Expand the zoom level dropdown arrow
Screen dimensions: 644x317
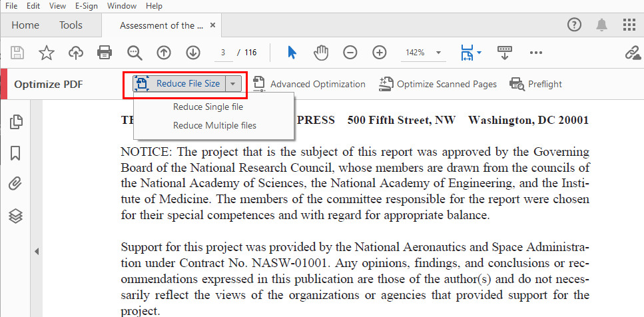pos(438,53)
